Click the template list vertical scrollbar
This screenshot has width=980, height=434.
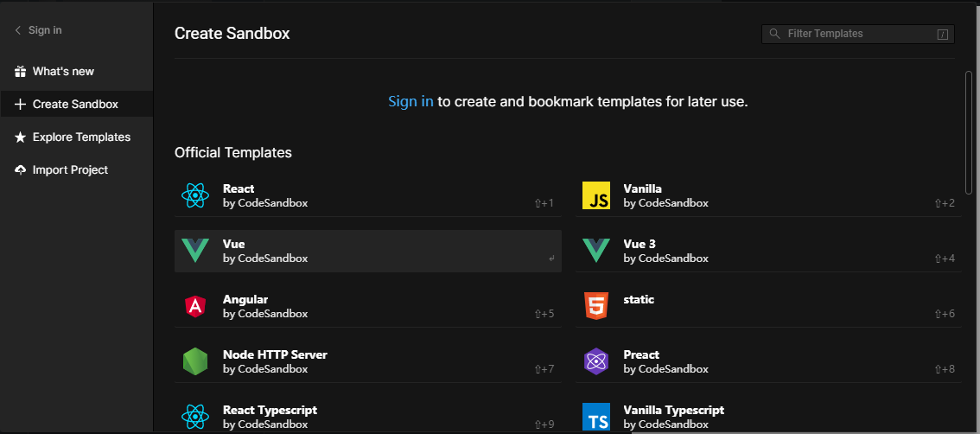coord(969,132)
